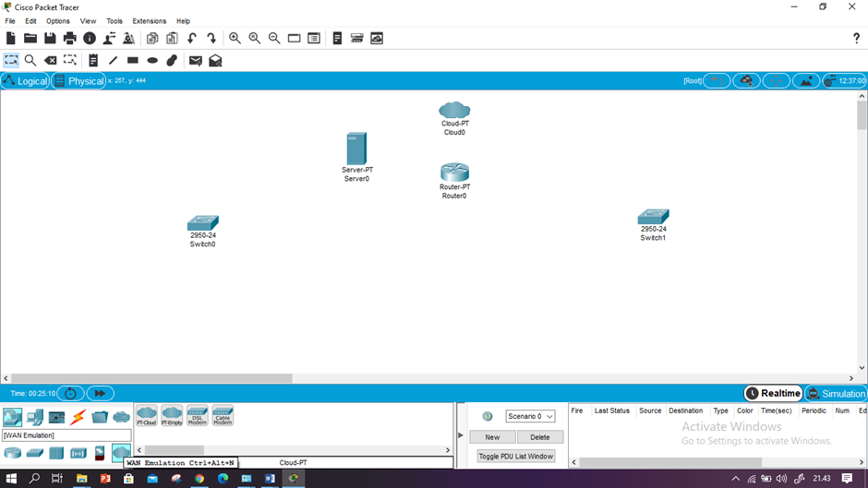Click the fast forward time button

point(100,393)
